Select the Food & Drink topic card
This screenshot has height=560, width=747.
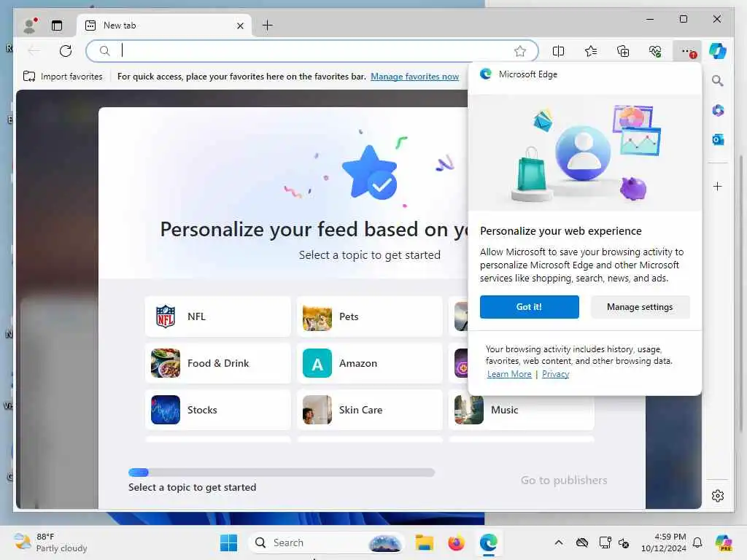217,363
